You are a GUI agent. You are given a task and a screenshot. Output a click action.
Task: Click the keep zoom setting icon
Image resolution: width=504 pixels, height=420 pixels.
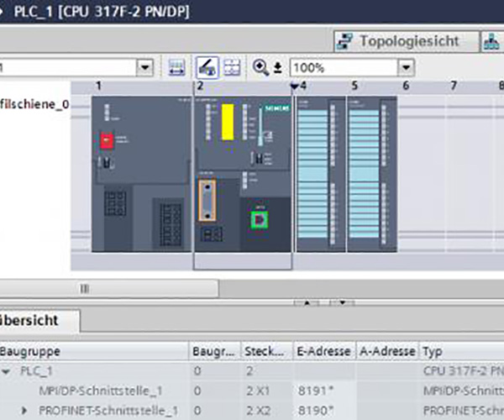[278, 68]
